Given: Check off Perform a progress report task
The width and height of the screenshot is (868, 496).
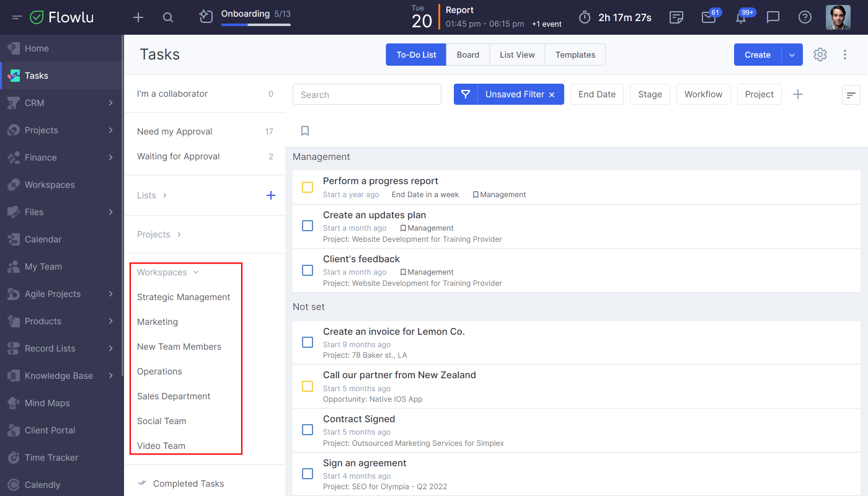Looking at the screenshot, I should (308, 187).
